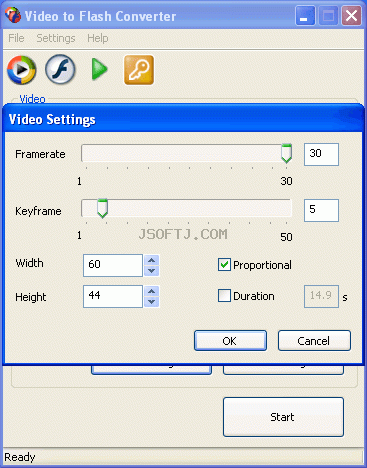This screenshot has width=367, height=468.
Task: Click the Framerate value field
Action: tap(321, 154)
